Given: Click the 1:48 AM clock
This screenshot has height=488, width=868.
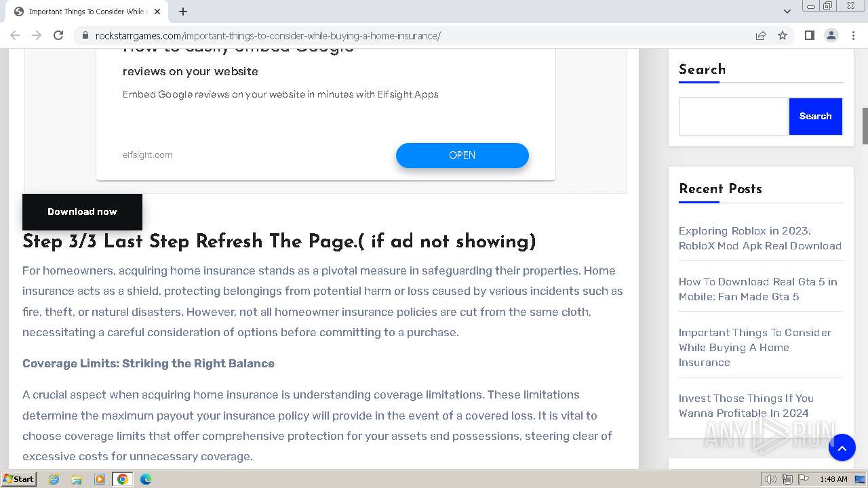Looking at the screenshot, I should (833, 479).
